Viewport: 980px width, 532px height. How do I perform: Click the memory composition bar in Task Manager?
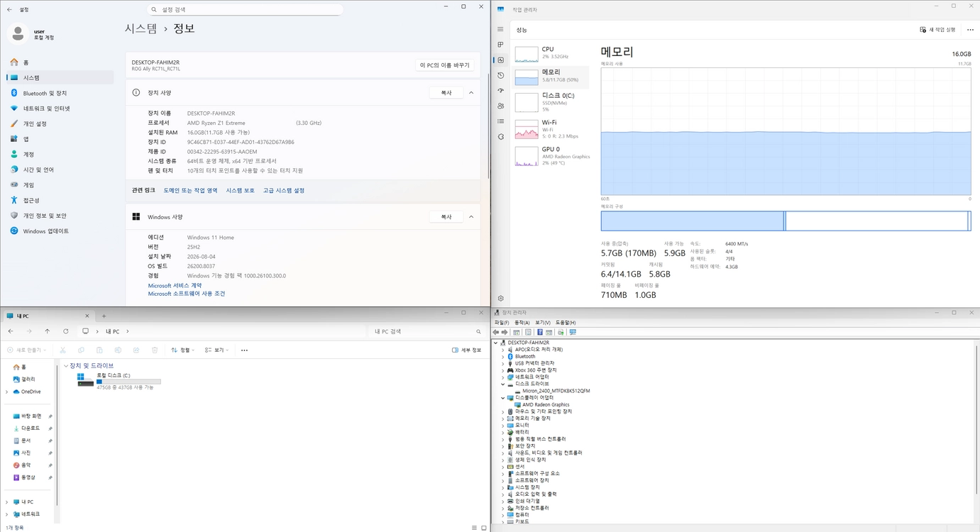click(786, 221)
